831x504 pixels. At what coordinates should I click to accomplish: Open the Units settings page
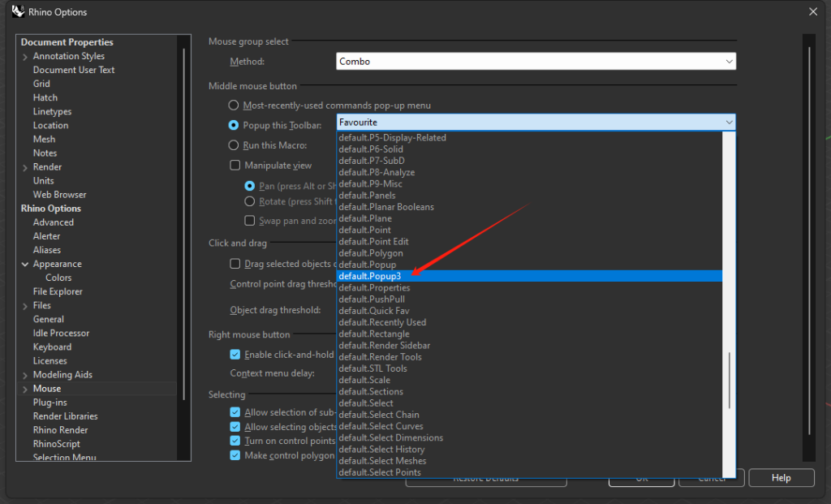point(44,181)
